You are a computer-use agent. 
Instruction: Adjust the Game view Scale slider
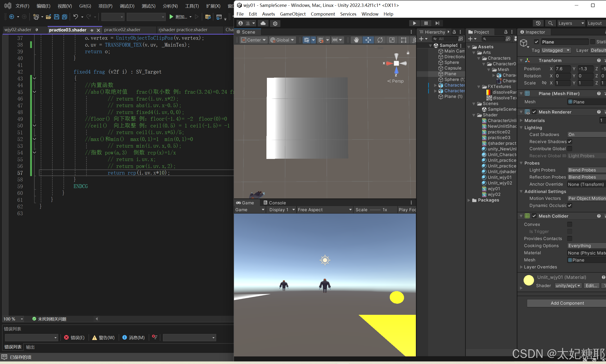tap(375, 210)
